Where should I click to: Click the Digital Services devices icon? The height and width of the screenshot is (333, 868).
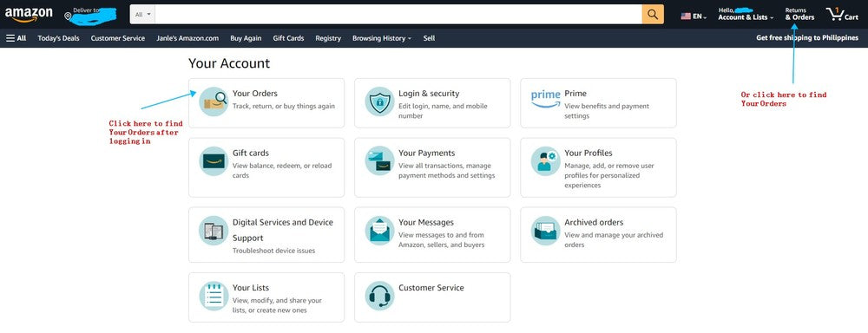click(214, 230)
